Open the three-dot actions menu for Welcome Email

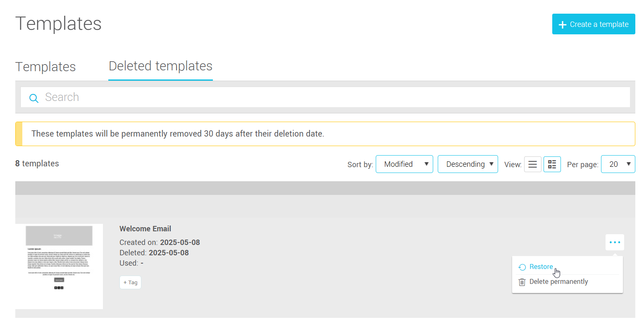pyautogui.click(x=615, y=242)
